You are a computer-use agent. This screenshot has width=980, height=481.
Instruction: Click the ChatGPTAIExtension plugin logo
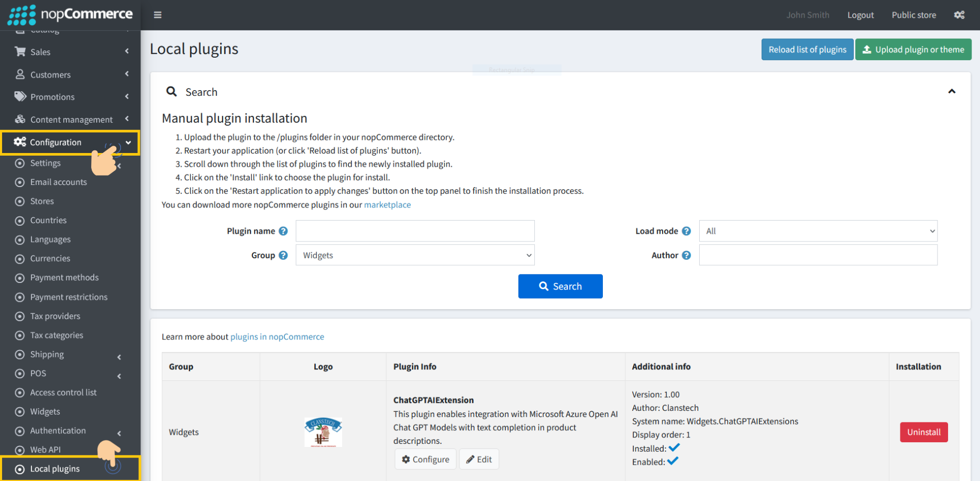click(323, 432)
